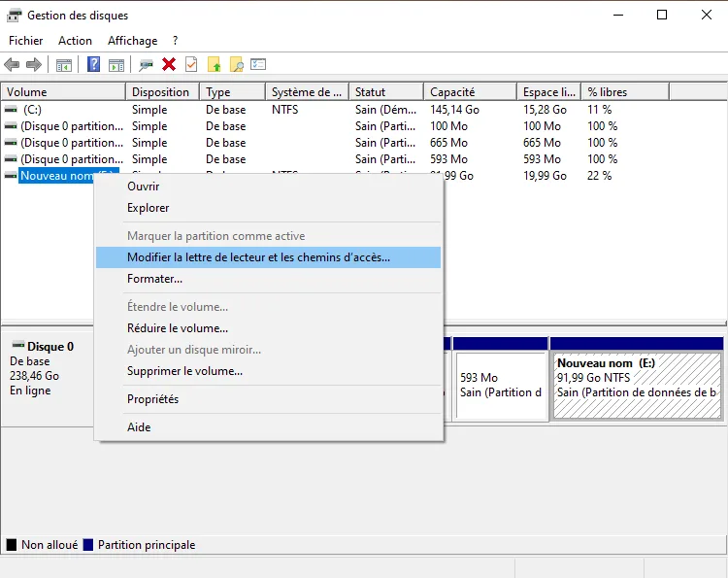Choose Ouvrir in the context menu
Screen dimensions: 728x578
[x=268, y=187]
